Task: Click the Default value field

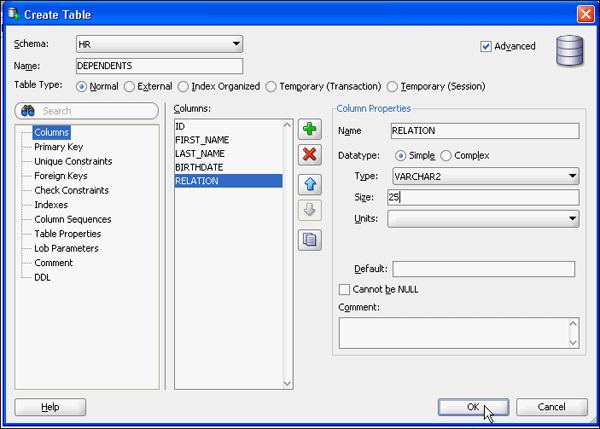Action: [484, 269]
